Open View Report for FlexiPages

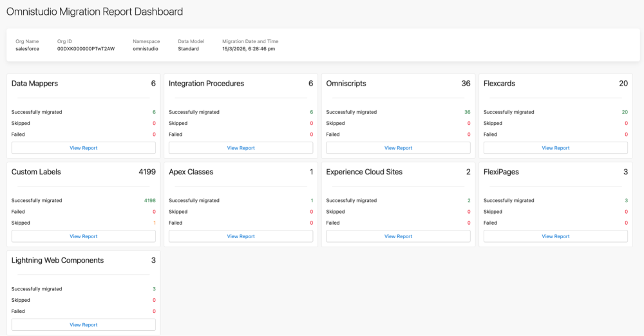(555, 236)
